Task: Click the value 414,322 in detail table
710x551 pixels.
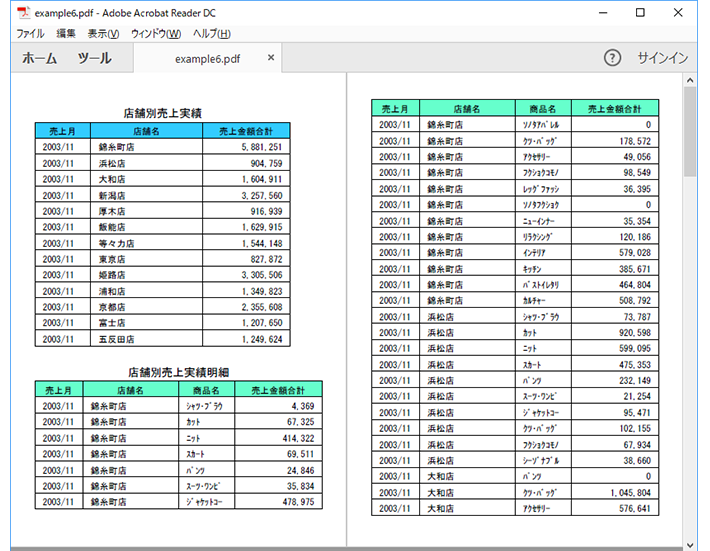Action: [298, 438]
